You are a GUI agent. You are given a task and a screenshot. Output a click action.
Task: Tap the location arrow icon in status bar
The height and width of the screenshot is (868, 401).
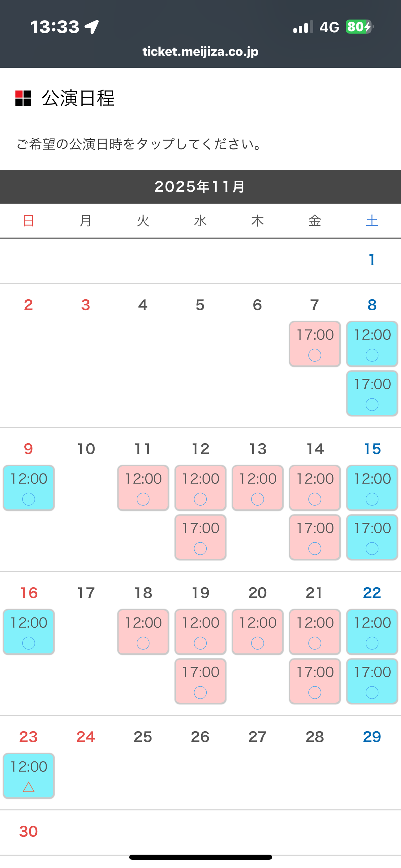pyautogui.click(x=92, y=27)
